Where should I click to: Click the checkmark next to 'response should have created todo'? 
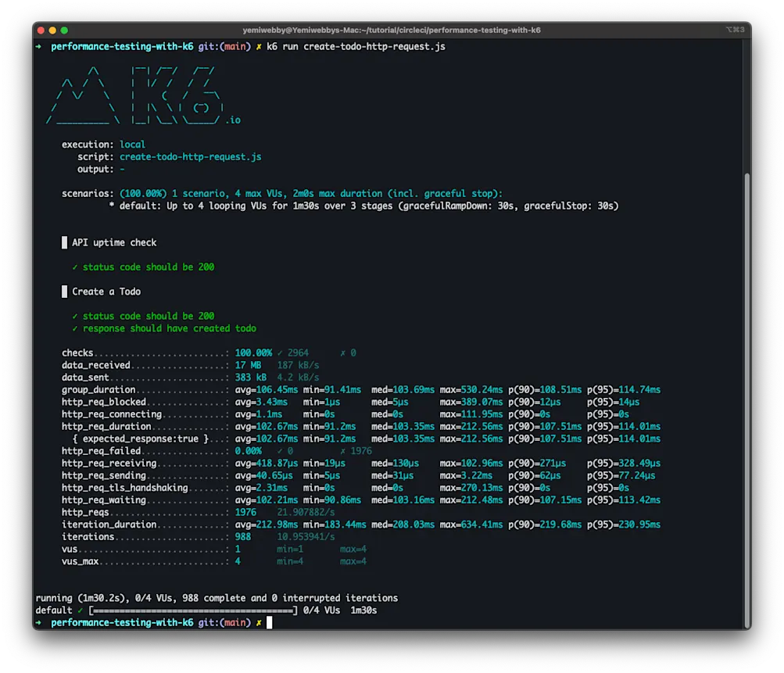(x=76, y=328)
